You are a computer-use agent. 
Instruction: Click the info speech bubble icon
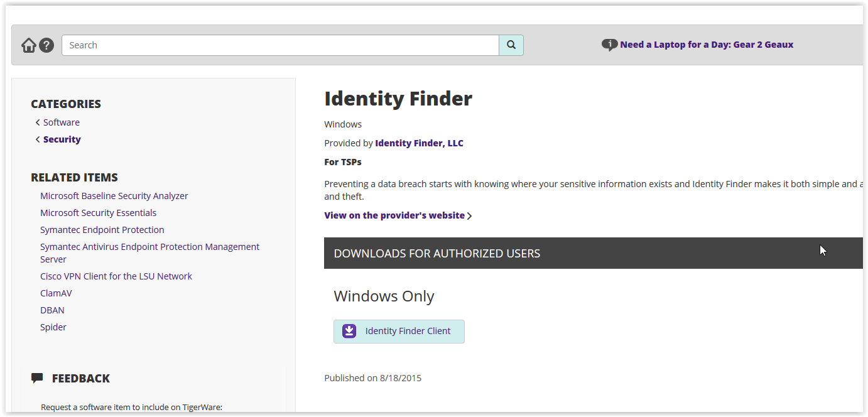pos(609,45)
